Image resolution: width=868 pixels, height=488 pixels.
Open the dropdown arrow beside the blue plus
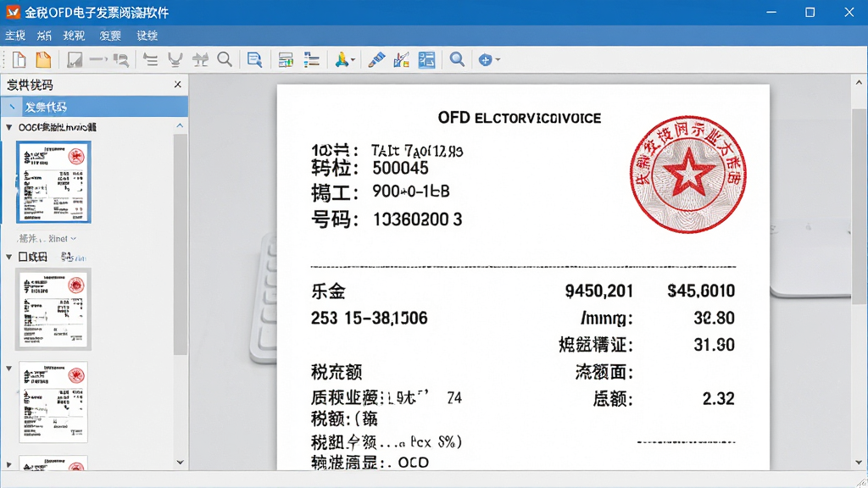(498, 60)
